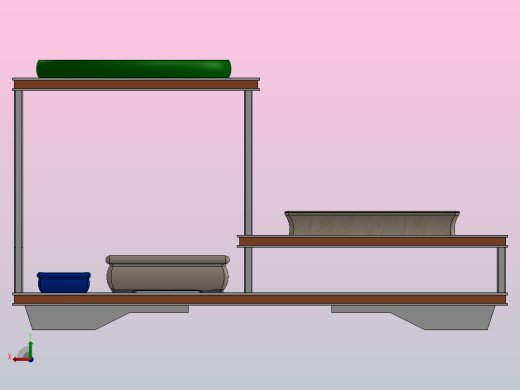Select the gray rectangular bonsai pot
520x390 pixels.
pyautogui.click(x=168, y=274)
